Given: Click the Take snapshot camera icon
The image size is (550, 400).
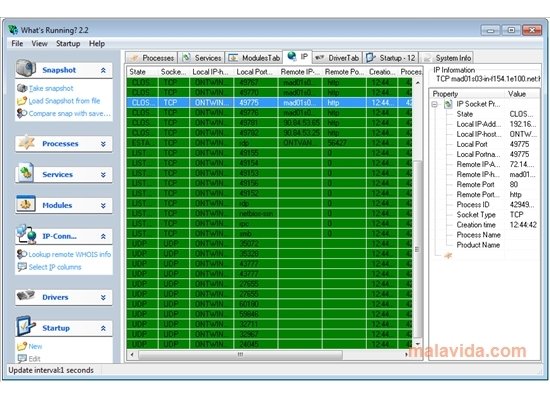Looking at the screenshot, I should coord(22,88).
